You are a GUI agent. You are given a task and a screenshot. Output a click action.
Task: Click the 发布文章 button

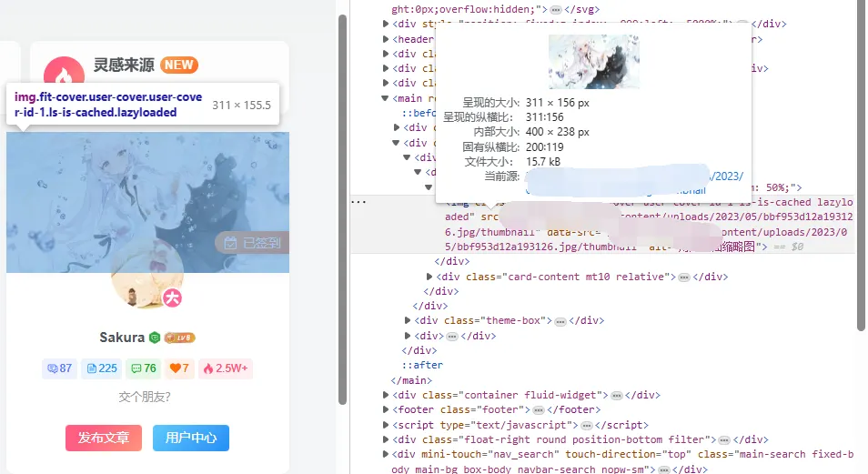pos(104,438)
